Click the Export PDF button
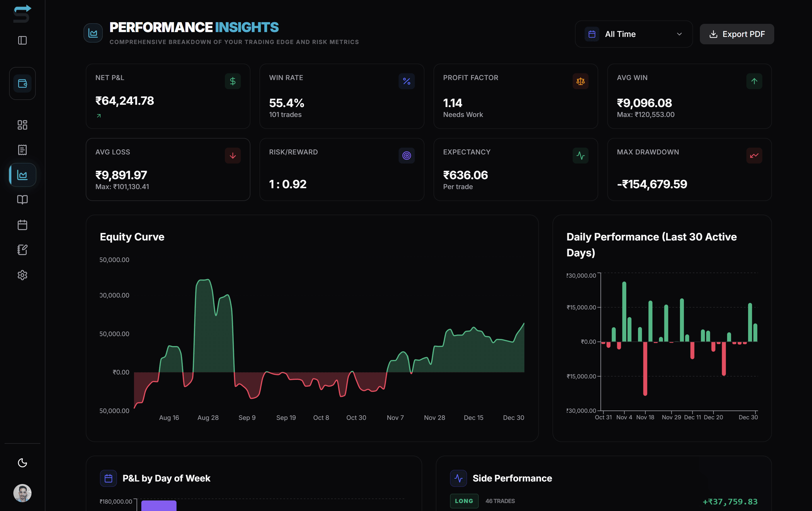The height and width of the screenshot is (511, 812). (x=736, y=34)
